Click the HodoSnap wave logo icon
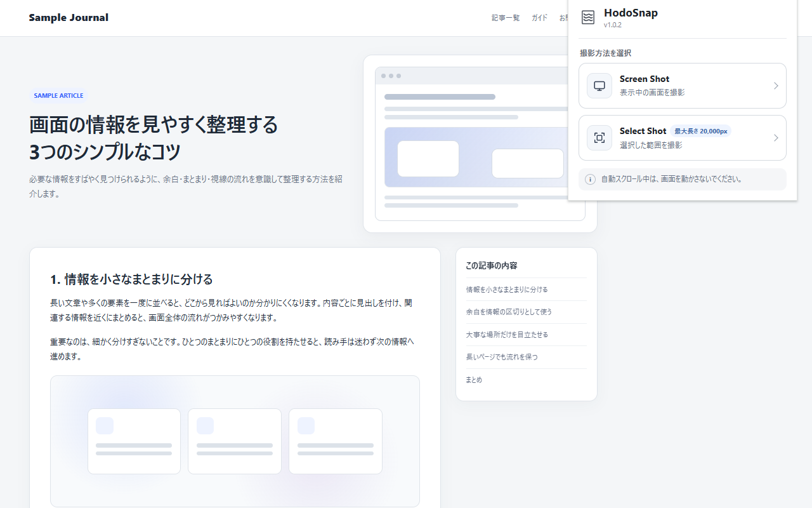This screenshot has height=508, width=812. (x=589, y=18)
